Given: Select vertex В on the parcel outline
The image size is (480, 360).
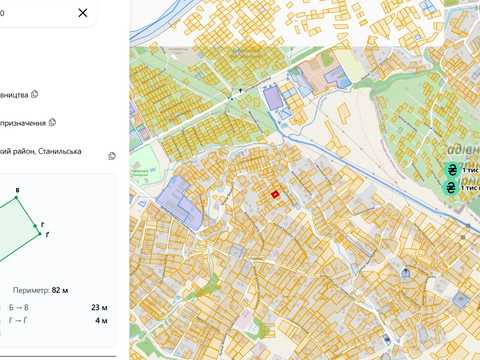Looking at the screenshot, I should click(x=16, y=197).
